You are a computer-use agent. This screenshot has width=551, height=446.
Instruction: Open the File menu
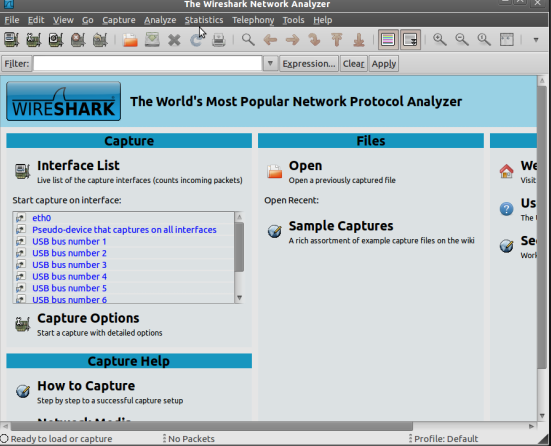(x=12, y=20)
